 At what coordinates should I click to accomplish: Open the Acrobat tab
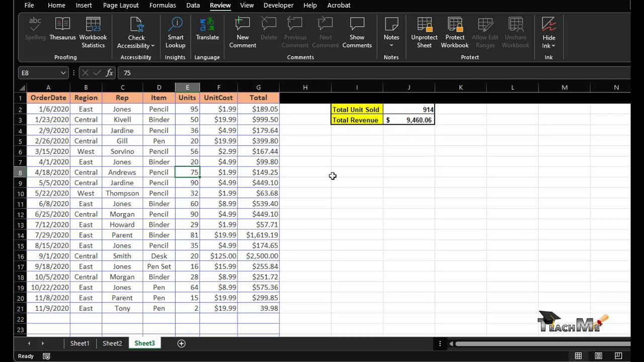(x=339, y=5)
